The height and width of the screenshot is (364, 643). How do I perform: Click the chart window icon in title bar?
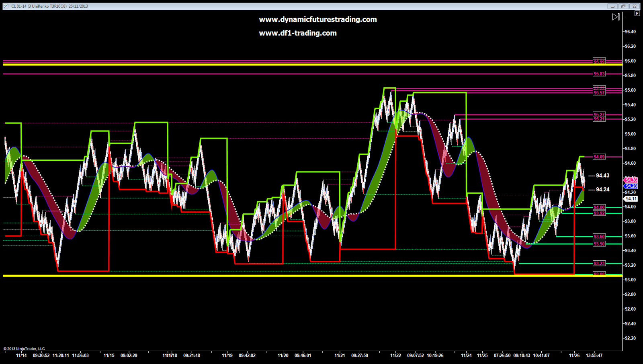click(6, 6)
